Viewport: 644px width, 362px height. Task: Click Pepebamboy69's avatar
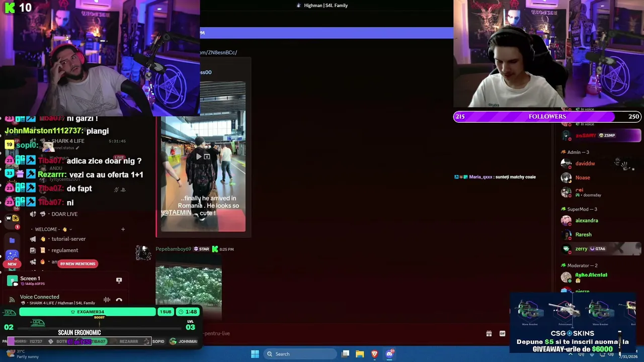(x=143, y=253)
